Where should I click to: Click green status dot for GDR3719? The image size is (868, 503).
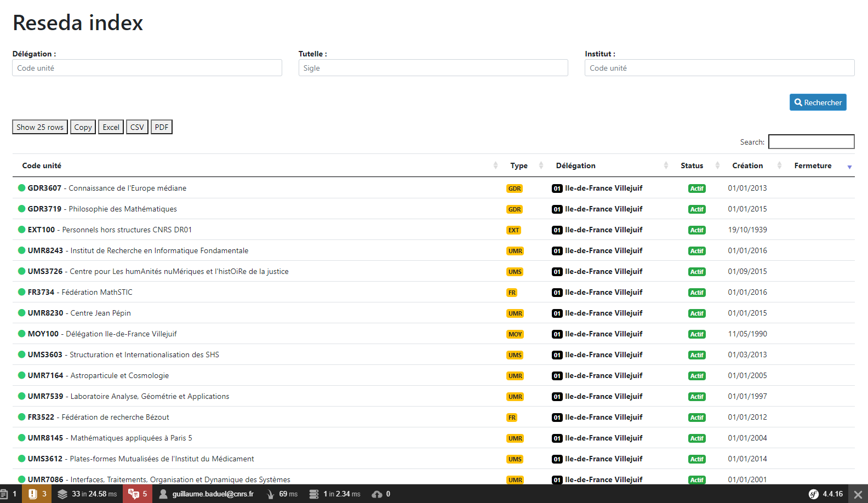(22, 209)
